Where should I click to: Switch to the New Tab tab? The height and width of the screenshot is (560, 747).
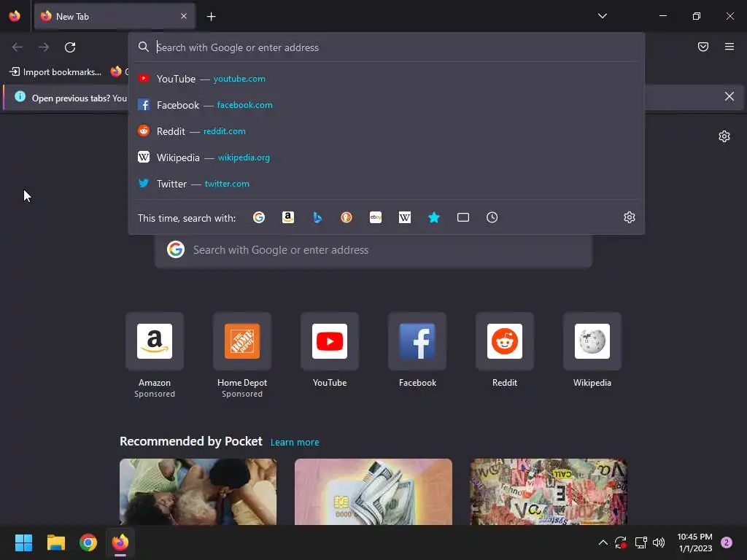(x=115, y=16)
